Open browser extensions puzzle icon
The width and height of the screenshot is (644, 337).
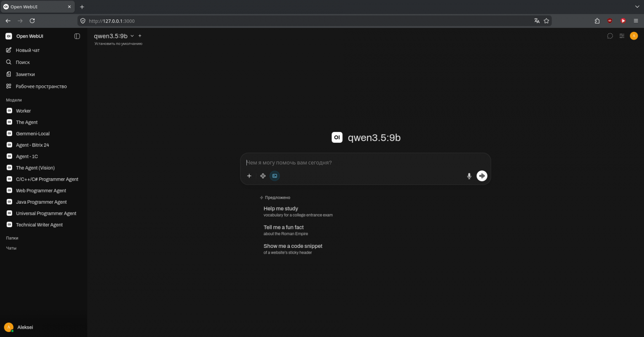(x=597, y=21)
